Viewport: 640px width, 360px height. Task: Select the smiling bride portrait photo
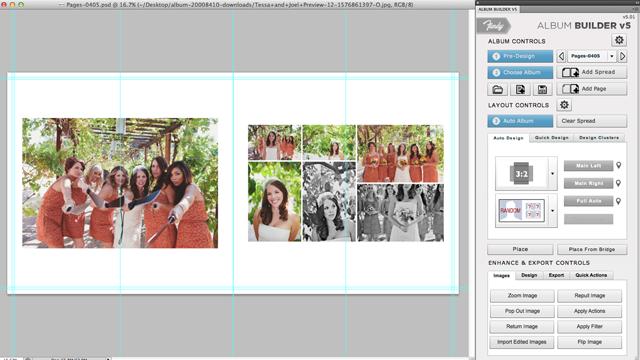274,202
